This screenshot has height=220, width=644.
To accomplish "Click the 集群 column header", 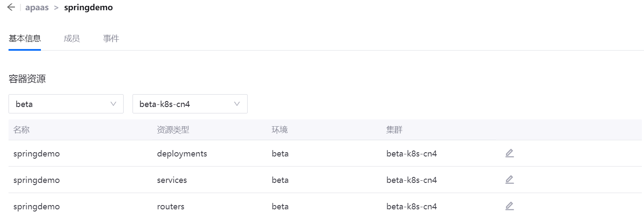I will [394, 130].
